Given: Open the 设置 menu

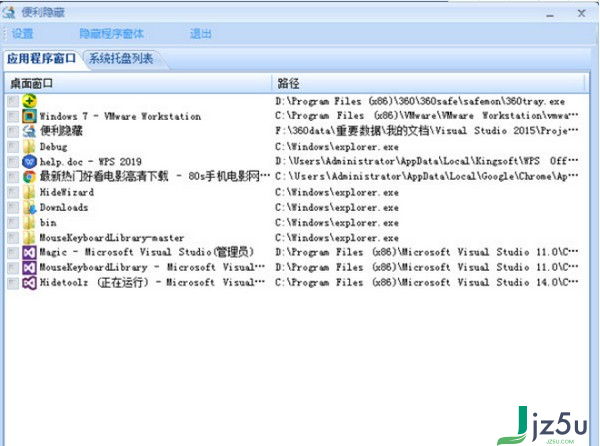Looking at the screenshot, I should [x=23, y=34].
